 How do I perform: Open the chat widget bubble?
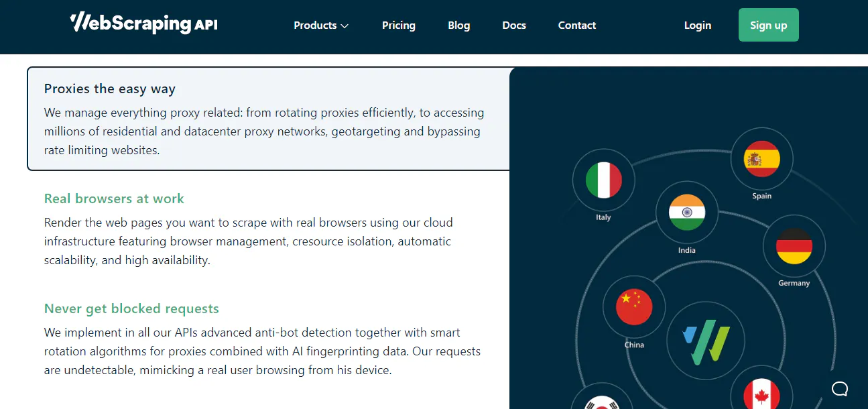839,388
